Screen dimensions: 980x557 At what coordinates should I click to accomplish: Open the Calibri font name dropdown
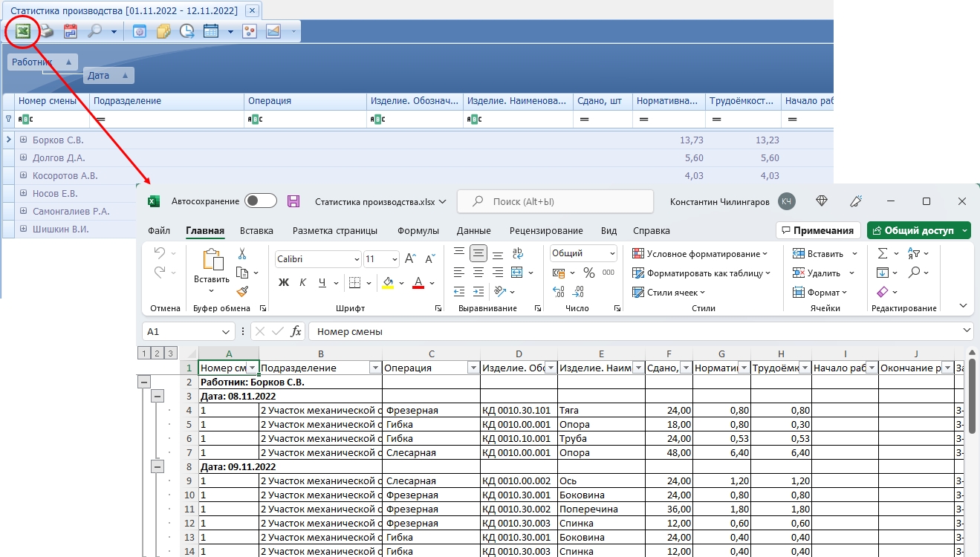click(x=356, y=259)
